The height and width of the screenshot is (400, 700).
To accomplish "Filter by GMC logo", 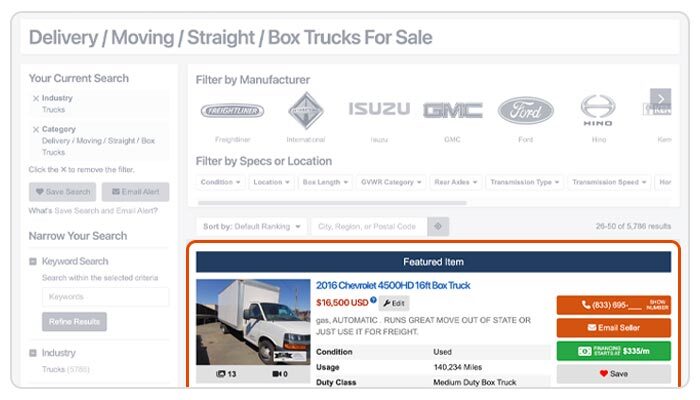I will click(x=452, y=110).
